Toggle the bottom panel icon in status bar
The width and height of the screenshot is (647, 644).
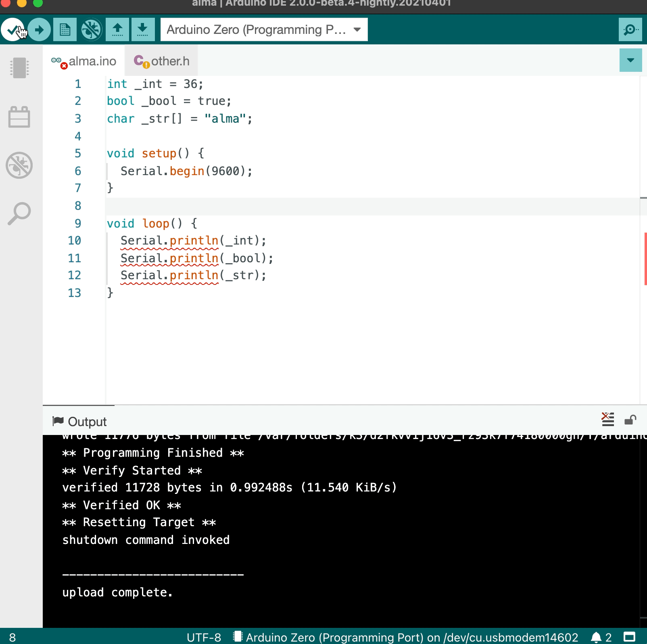click(629, 637)
